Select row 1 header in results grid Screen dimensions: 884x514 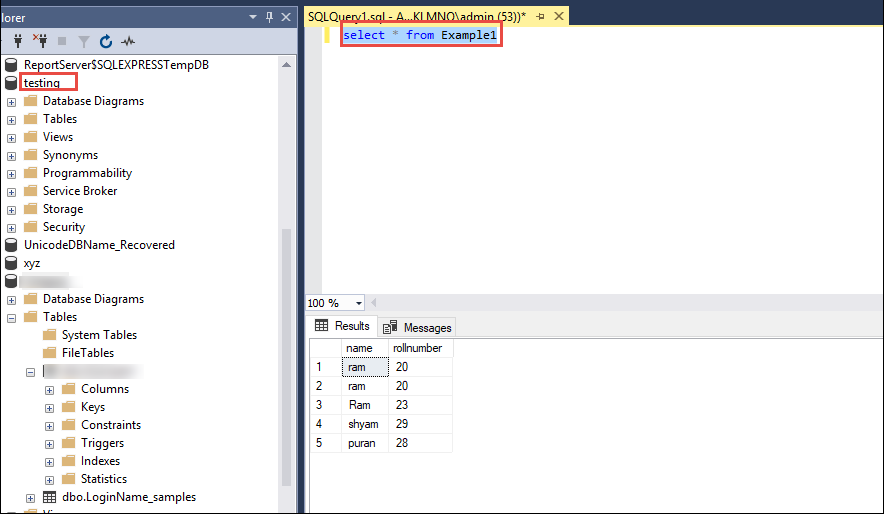pos(326,367)
